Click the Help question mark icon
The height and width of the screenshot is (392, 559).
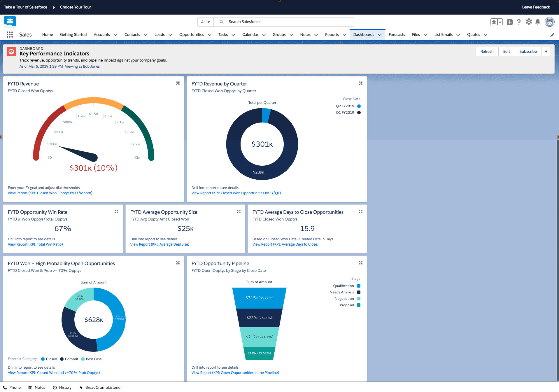pyautogui.click(x=519, y=22)
